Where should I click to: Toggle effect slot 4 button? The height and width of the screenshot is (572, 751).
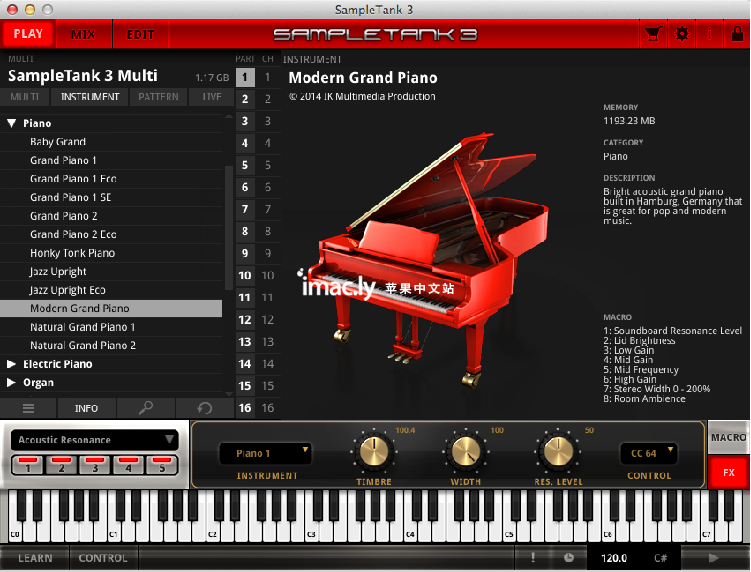(x=128, y=464)
